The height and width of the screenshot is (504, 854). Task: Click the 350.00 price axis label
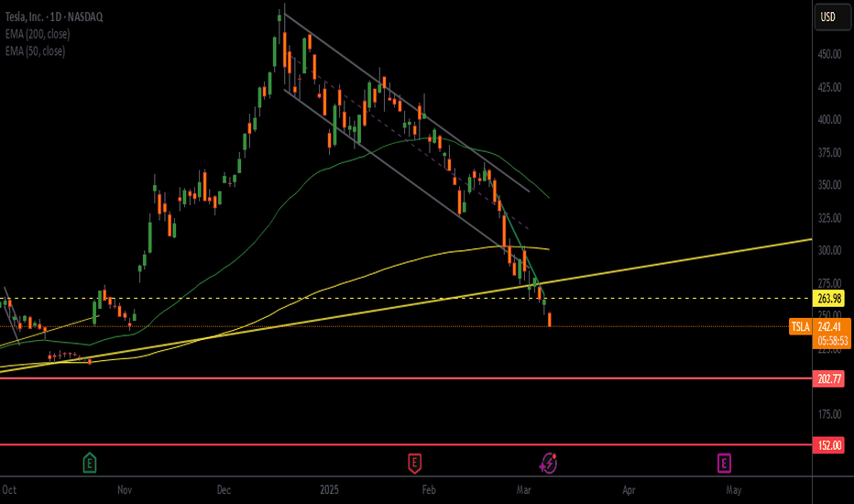(x=829, y=185)
